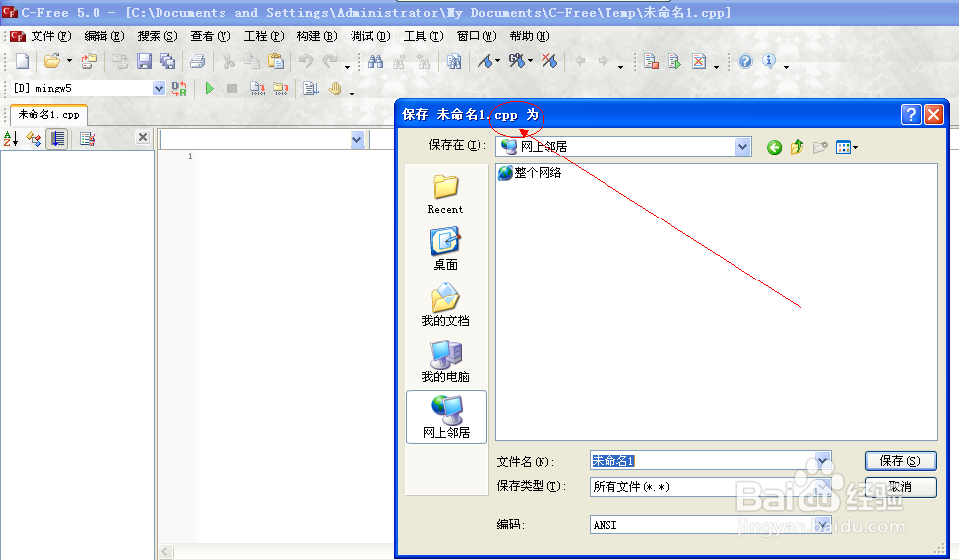Click the Open file folder icon
Image resolution: width=959 pixels, height=560 pixels.
coord(52,61)
